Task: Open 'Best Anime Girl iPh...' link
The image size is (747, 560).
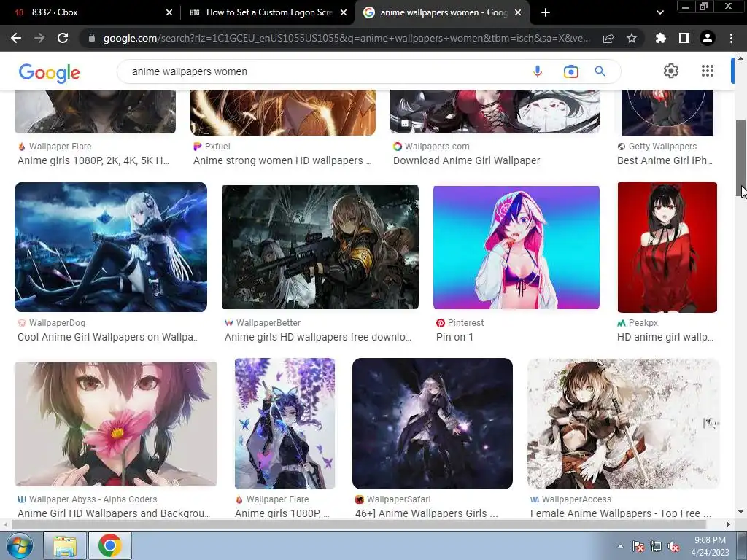Action: pos(665,160)
